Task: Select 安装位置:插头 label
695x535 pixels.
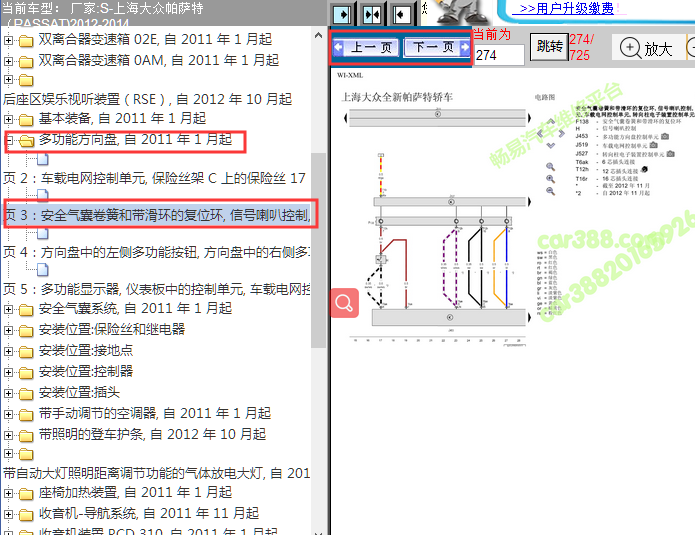Action: coord(79,392)
